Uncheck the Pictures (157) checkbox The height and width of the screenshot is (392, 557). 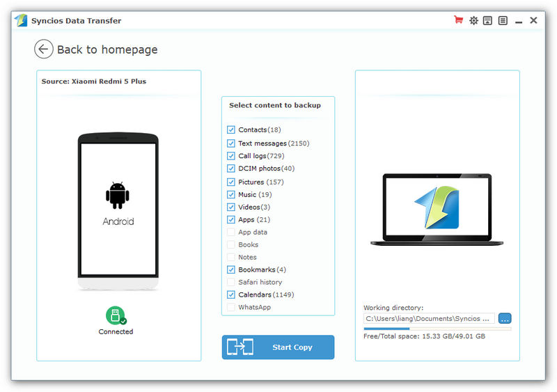pyautogui.click(x=231, y=182)
